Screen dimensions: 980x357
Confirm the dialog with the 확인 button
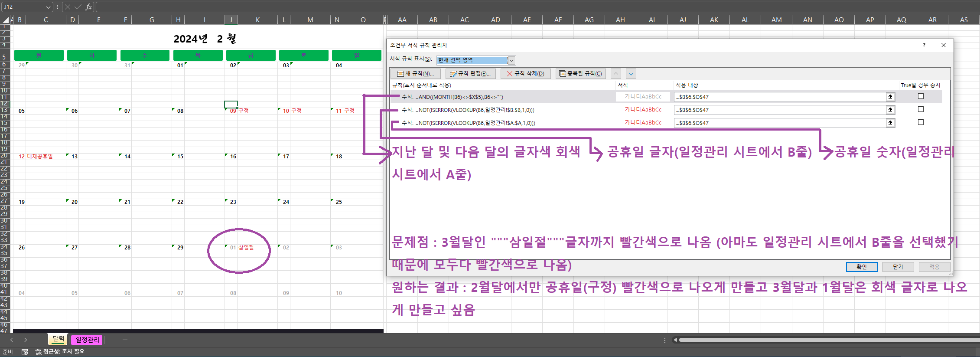pyautogui.click(x=862, y=267)
